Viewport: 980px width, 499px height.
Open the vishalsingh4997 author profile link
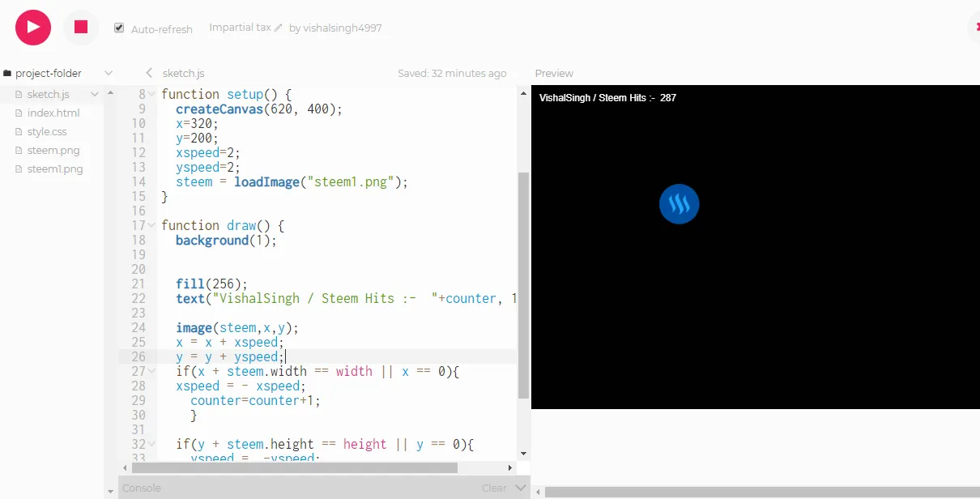pos(343,28)
